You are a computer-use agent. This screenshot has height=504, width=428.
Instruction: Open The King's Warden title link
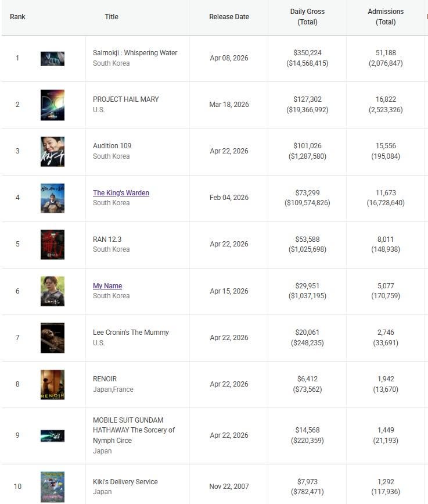coord(121,192)
